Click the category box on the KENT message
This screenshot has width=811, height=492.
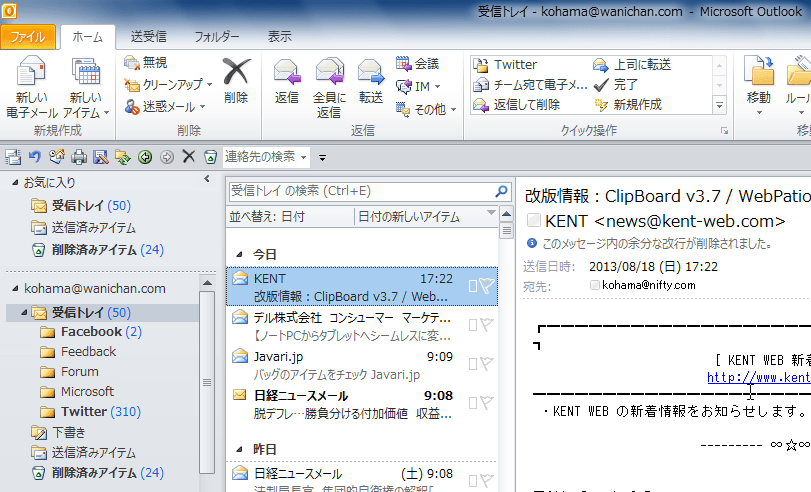pyautogui.click(x=473, y=286)
